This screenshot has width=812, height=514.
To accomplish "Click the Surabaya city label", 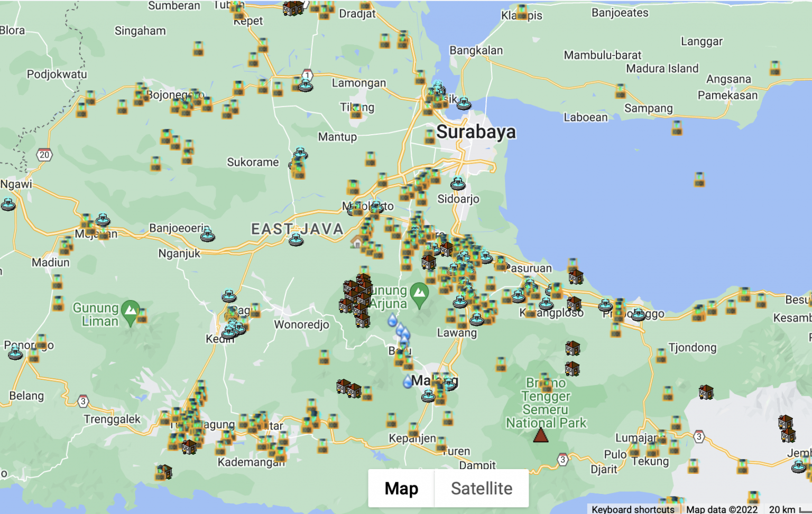I will [476, 132].
